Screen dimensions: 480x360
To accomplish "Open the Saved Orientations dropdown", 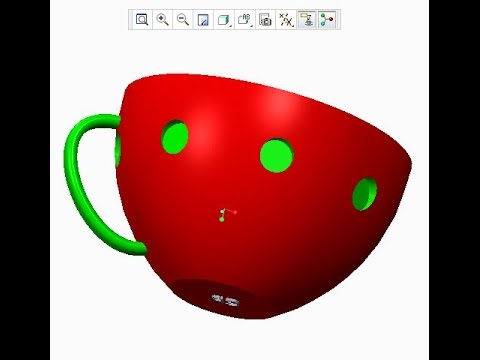I will pos(245,20).
